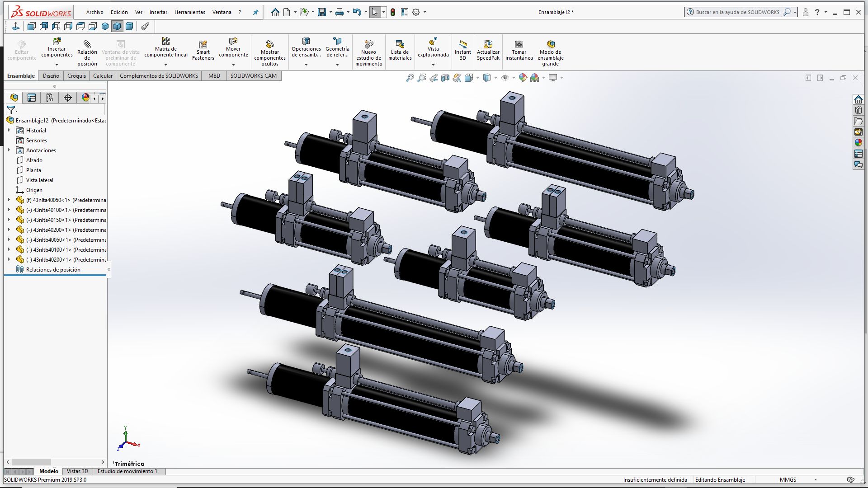Viewport: 868px width, 488px height.
Task: Toggle Modo de ensamblaje grande
Action: pyautogui.click(x=550, y=52)
